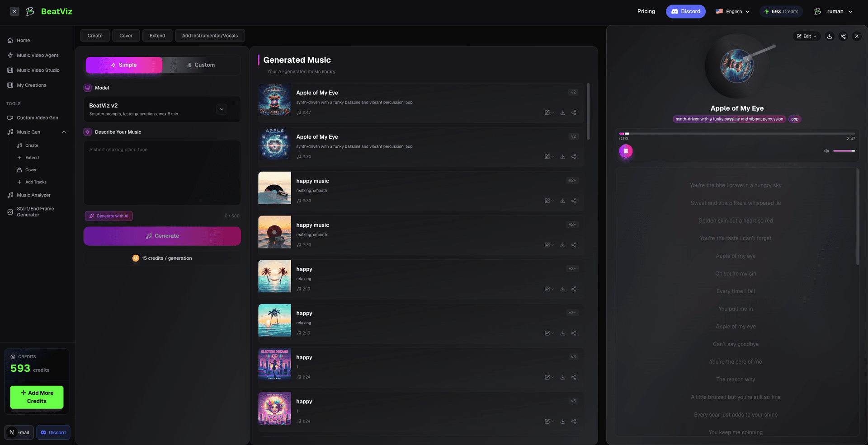The width and height of the screenshot is (868, 445).
Task: Adjust the volume slider
Action: [x=844, y=151]
